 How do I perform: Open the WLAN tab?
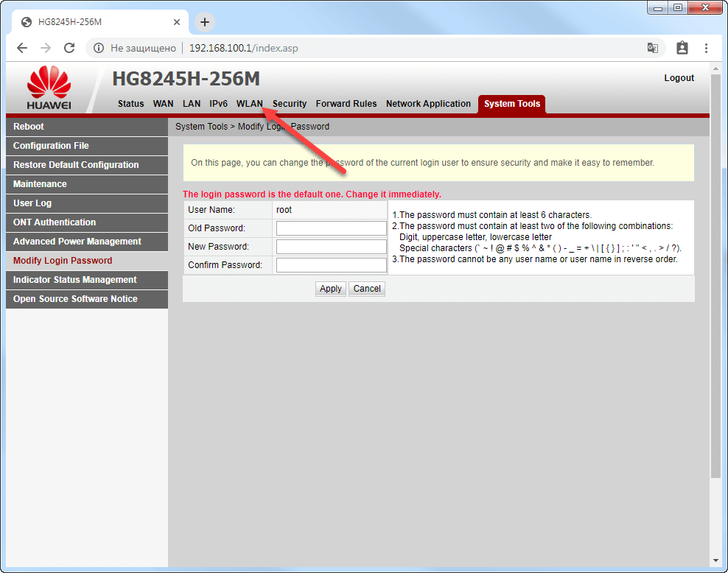click(249, 104)
